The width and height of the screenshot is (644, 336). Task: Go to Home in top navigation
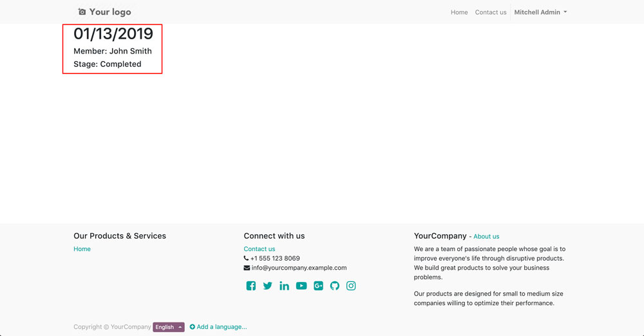click(459, 12)
